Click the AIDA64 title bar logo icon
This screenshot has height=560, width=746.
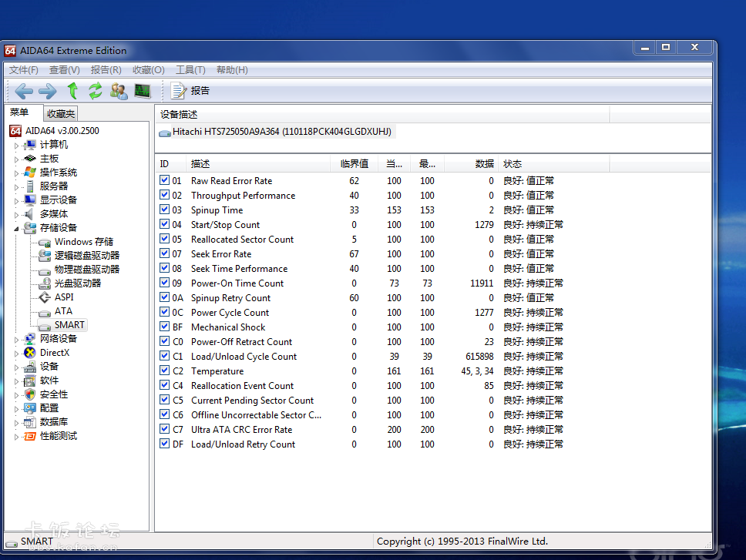(10, 50)
